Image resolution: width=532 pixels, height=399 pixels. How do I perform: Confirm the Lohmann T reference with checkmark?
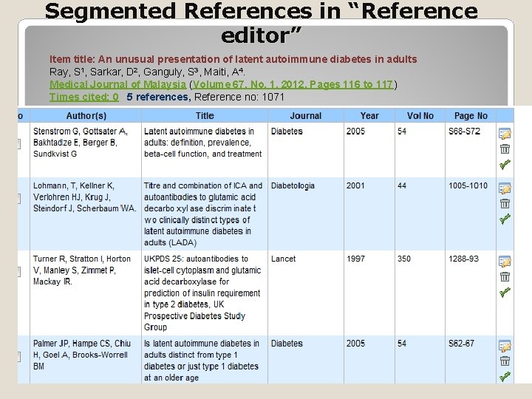point(505,219)
